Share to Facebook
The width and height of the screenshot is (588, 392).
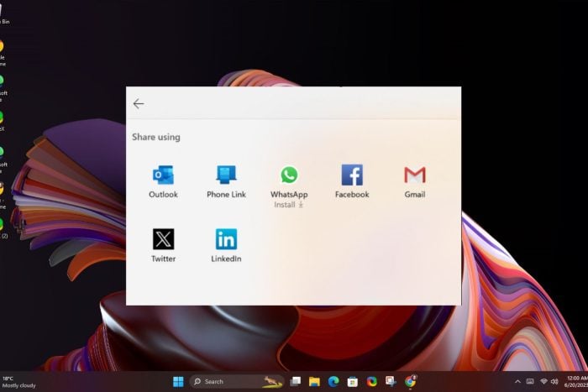point(352,181)
